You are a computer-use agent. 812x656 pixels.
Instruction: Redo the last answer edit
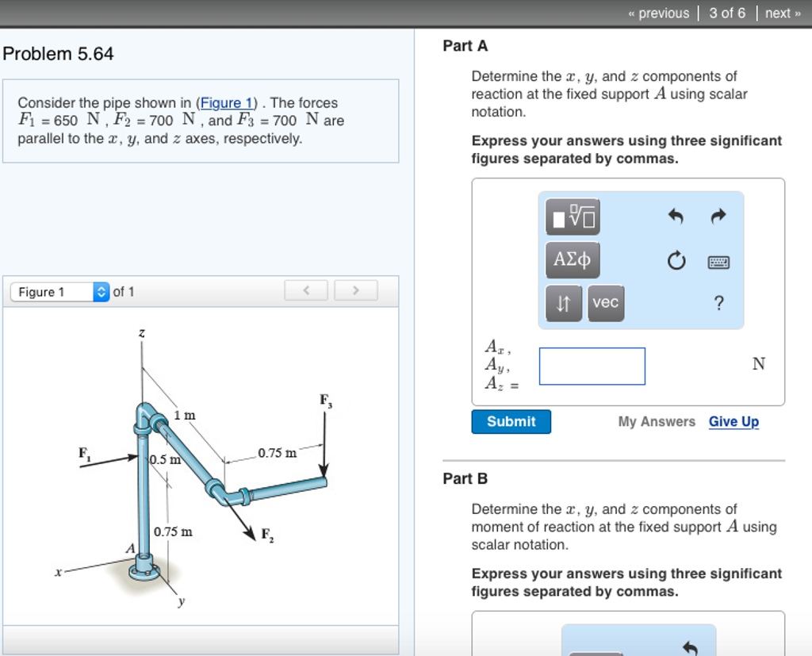[x=718, y=216]
